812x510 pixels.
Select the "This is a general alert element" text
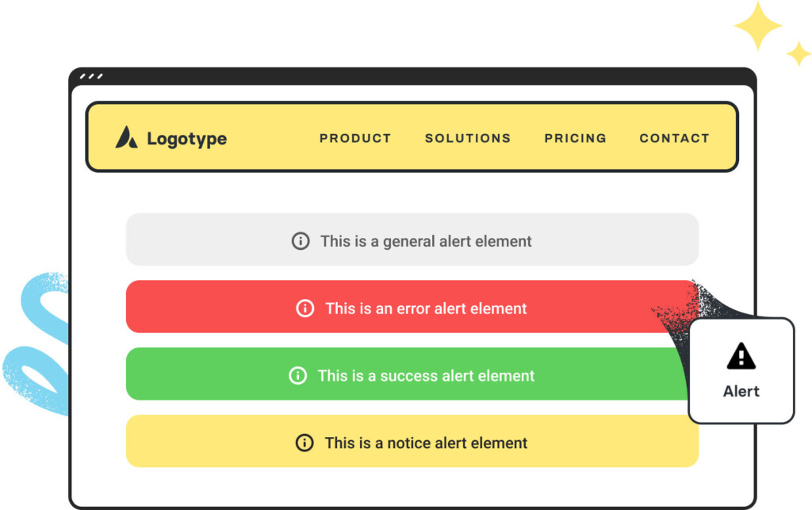point(426,241)
